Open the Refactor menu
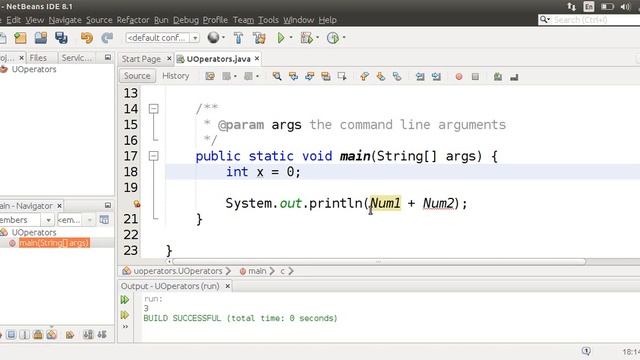Image resolution: width=640 pixels, height=360 pixels. click(x=133, y=20)
